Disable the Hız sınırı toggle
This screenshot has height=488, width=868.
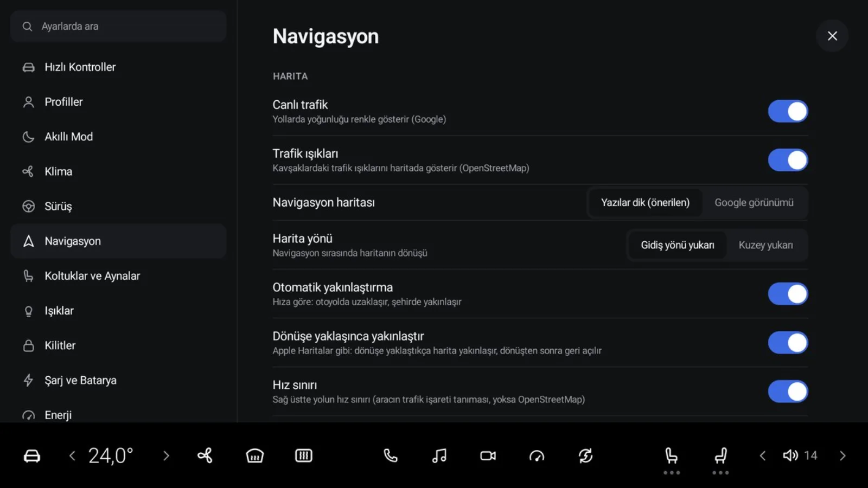coord(788,391)
